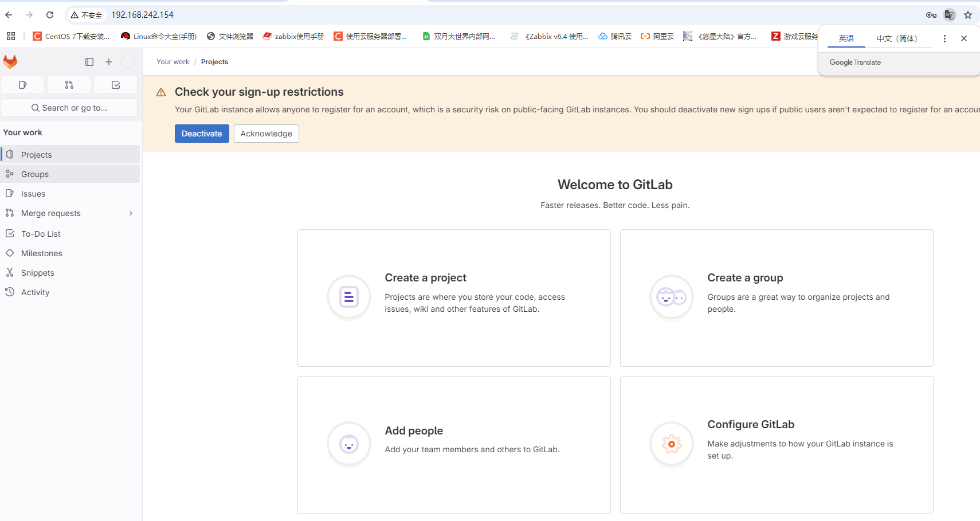Click the Search or go to field
This screenshot has height=521, width=980.
tap(69, 108)
